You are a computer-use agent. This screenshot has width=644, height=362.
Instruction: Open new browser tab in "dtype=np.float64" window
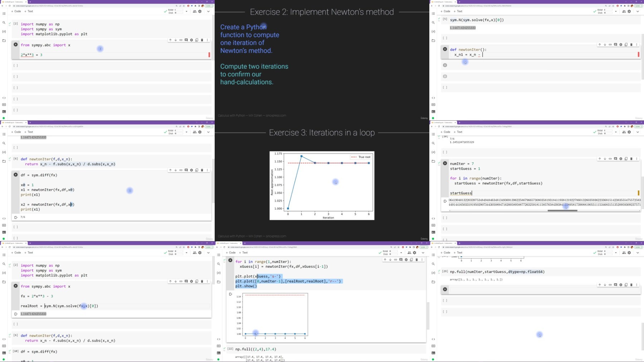pyautogui.click(x=459, y=243)
